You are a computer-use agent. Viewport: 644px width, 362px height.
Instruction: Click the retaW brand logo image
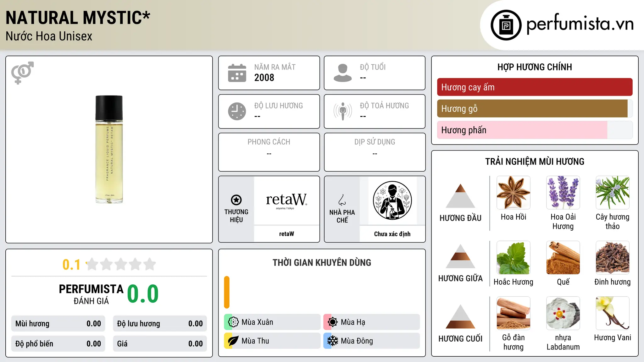pyautogui.click(x=286, y=200)
